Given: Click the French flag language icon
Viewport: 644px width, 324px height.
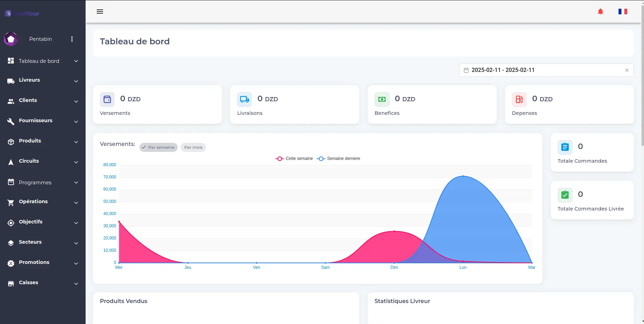Looking at the screenshot, I should pyautogui.click(x=623, y=12).
